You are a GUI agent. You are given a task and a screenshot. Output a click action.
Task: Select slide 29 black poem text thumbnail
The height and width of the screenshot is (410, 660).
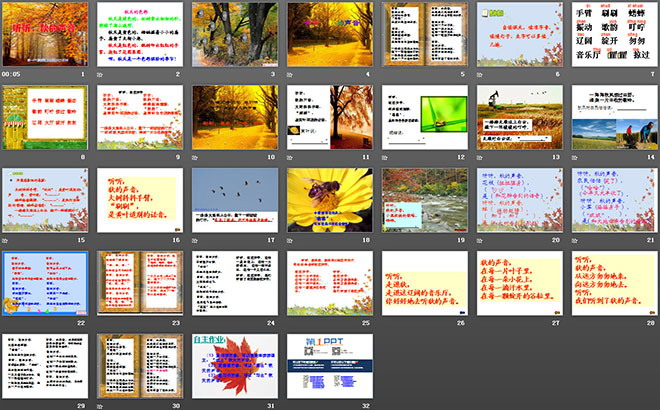click(x=45, y=366)
